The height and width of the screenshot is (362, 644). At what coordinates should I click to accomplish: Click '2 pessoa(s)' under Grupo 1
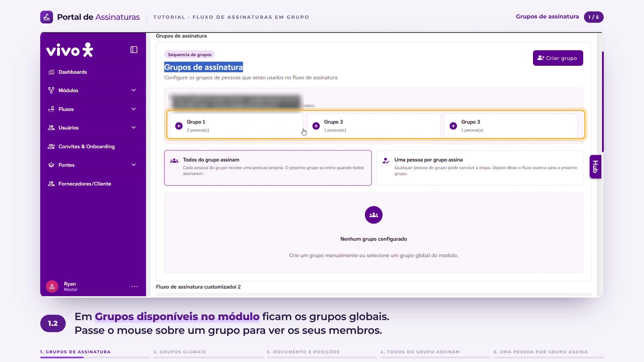pyautogui.click(x=198, y=130)
